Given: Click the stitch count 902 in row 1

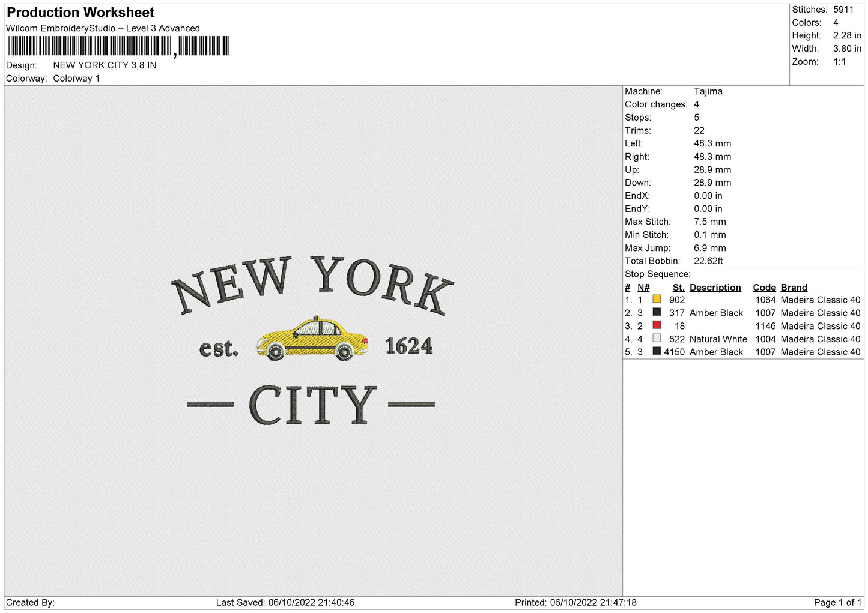Looking at the screenshot, I should (x=677, y=300).
